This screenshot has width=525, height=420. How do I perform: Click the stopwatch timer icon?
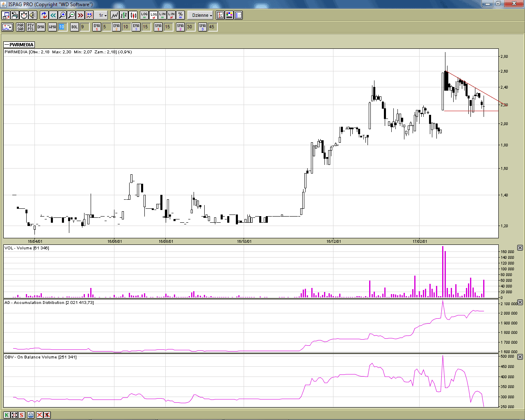tap(24, 15)
